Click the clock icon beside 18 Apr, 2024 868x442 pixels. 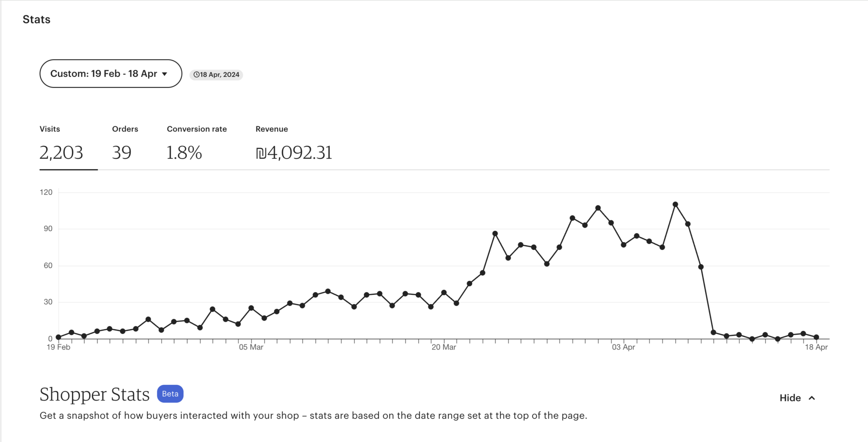(196, 75)
